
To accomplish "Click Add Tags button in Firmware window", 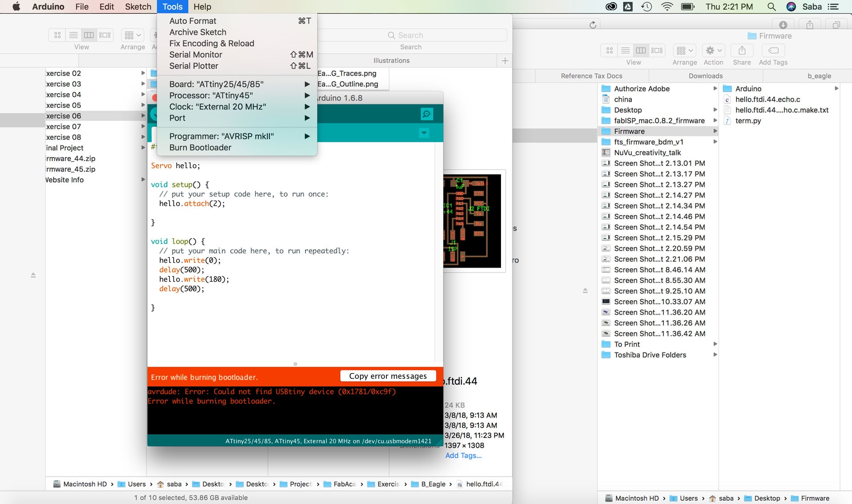I will 773,51.
